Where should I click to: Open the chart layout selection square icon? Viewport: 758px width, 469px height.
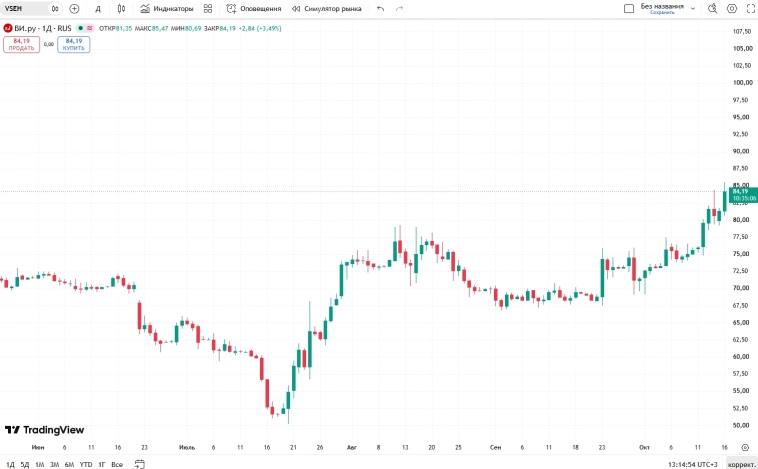(629, 8)
